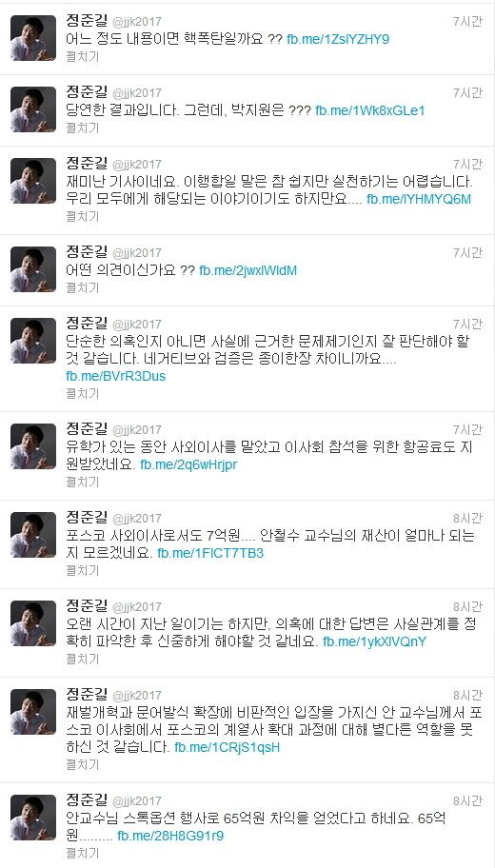Expand the first tweet with 펼치기
This screenshot has width=495, height=868.
tap(83, 57)
